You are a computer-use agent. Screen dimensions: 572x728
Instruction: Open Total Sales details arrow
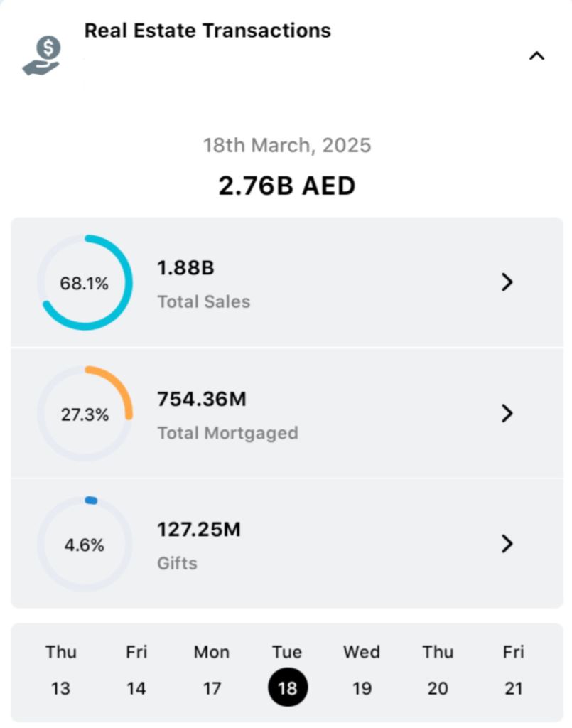tap(507, 282)
